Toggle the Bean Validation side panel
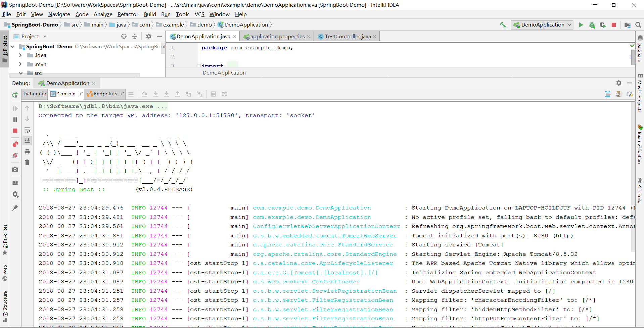The image size is (644, 328). click(640, 144)
